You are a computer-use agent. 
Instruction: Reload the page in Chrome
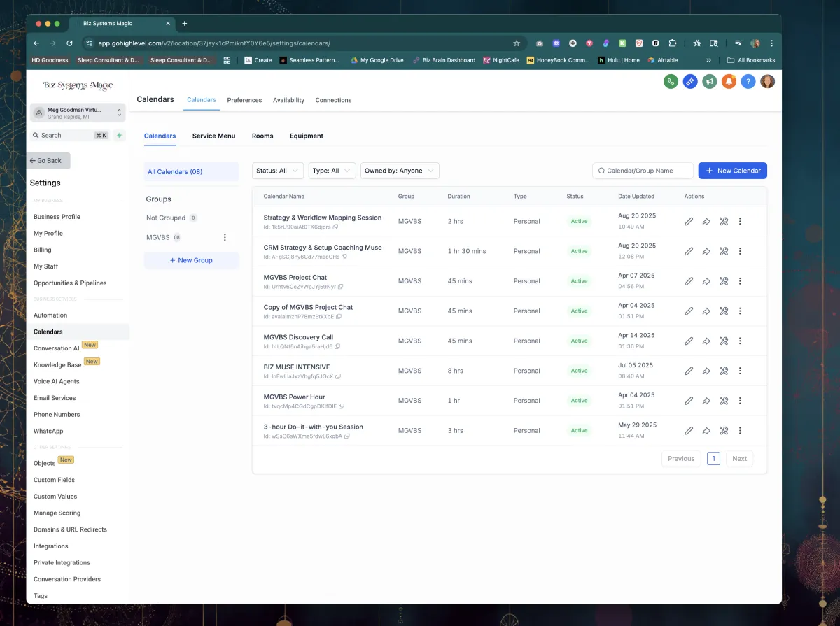pyautogui.click(x=69, y=43)
